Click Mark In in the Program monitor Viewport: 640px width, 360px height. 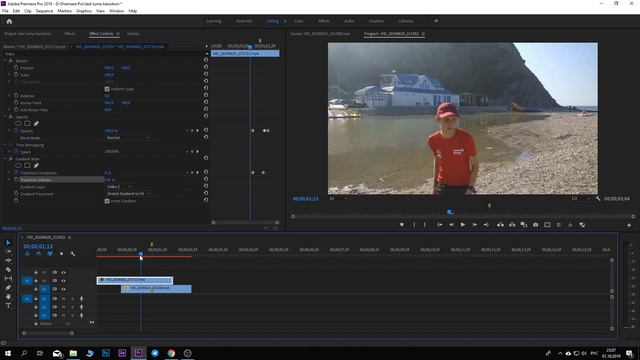(414, 225)
